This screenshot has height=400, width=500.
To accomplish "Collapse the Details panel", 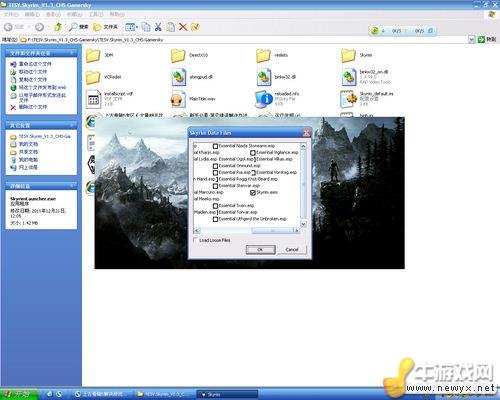I will [x=72, y=186].
